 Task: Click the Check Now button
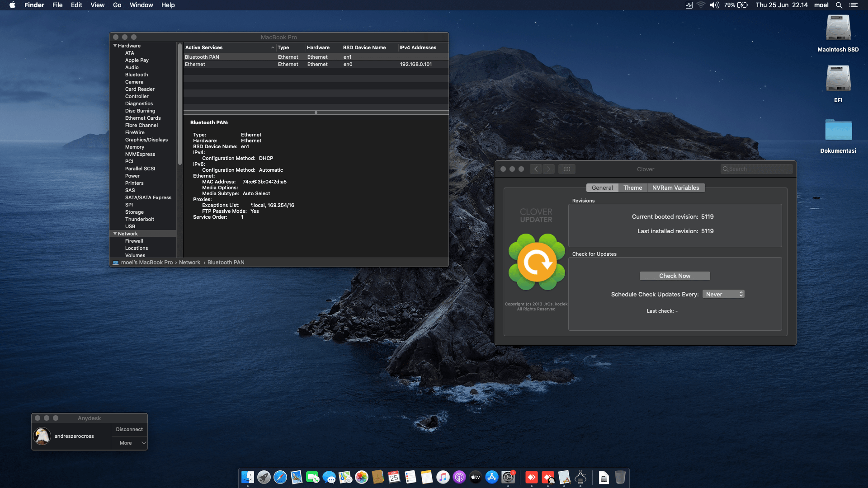(675, 276)
